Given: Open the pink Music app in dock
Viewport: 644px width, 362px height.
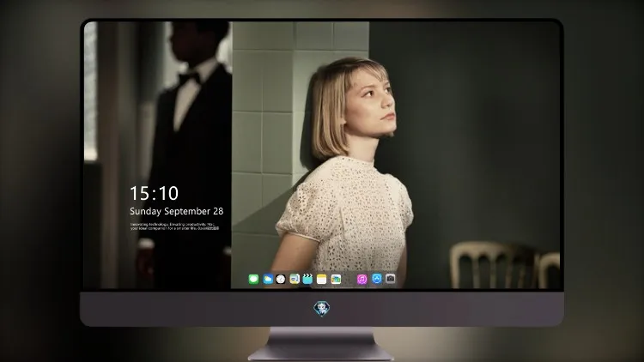Looking at the screenshot, I should [x=361, y=279].
